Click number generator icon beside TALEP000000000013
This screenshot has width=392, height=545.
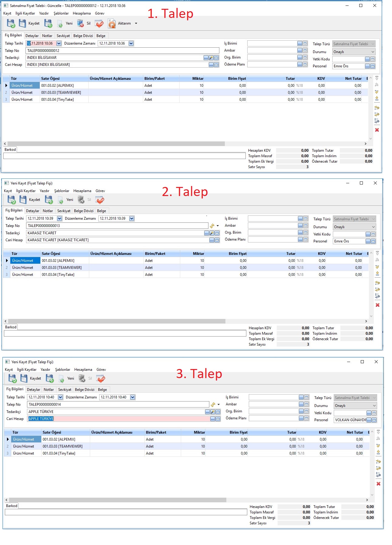pyautogui.click(x=212, y=226)
